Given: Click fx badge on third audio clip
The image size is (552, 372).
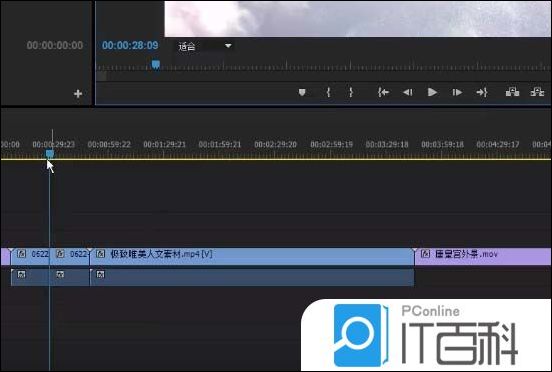Looking at the screenshot, I should (100, 274).
